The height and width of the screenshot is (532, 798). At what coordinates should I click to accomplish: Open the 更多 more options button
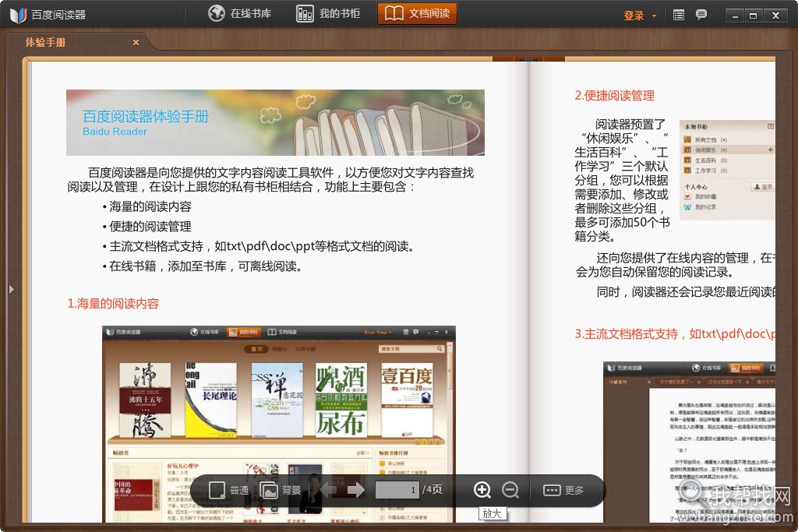point(563,490)
